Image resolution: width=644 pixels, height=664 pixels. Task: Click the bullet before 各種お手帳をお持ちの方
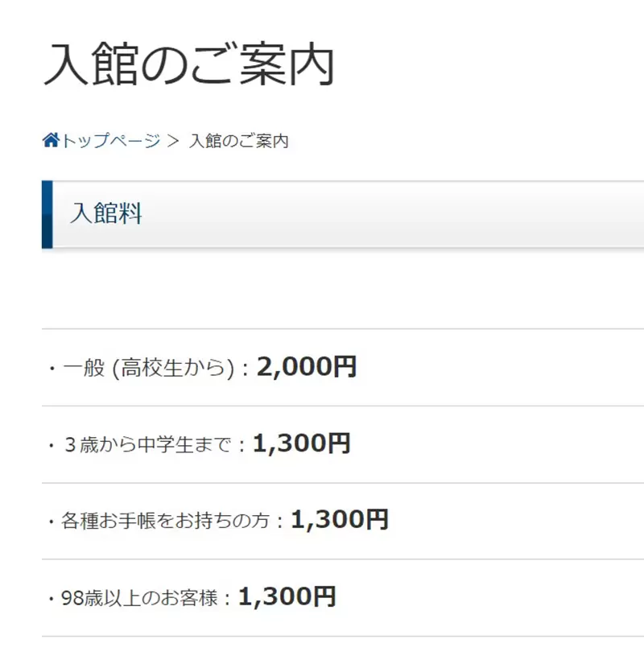(x=52, y=522)
